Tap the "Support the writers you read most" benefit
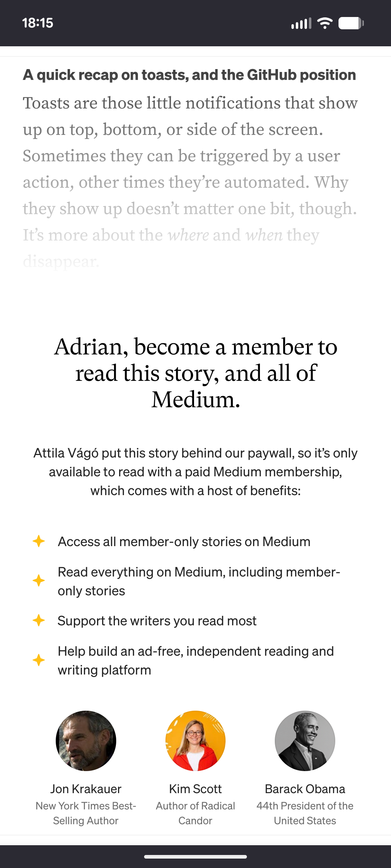Screen dimensions: 391x868 coord(157,621)
